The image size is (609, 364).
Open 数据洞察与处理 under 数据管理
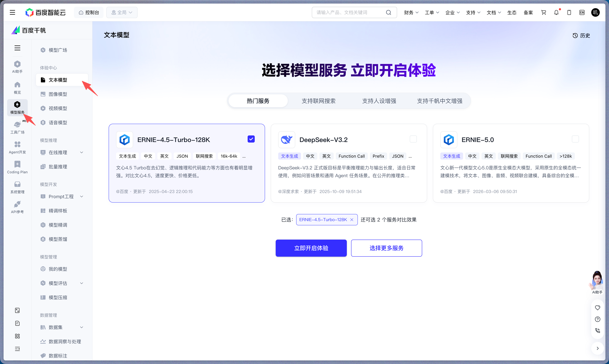64,341
